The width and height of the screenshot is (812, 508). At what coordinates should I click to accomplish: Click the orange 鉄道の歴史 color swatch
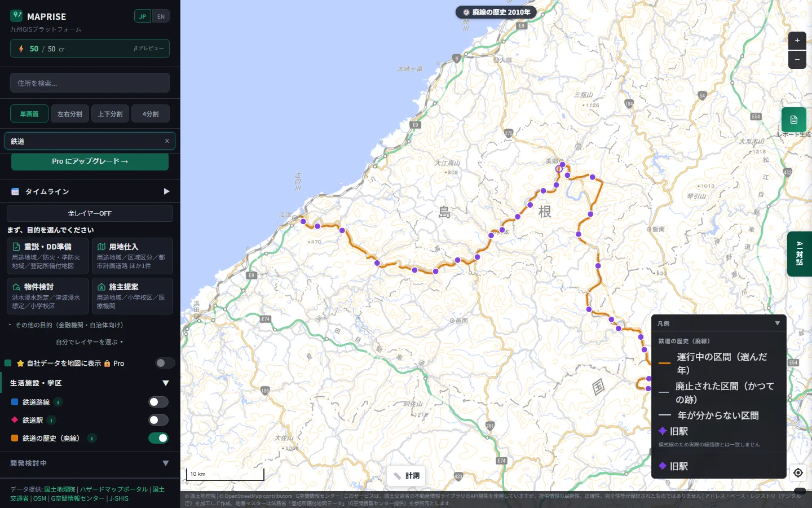click(15, 438)
